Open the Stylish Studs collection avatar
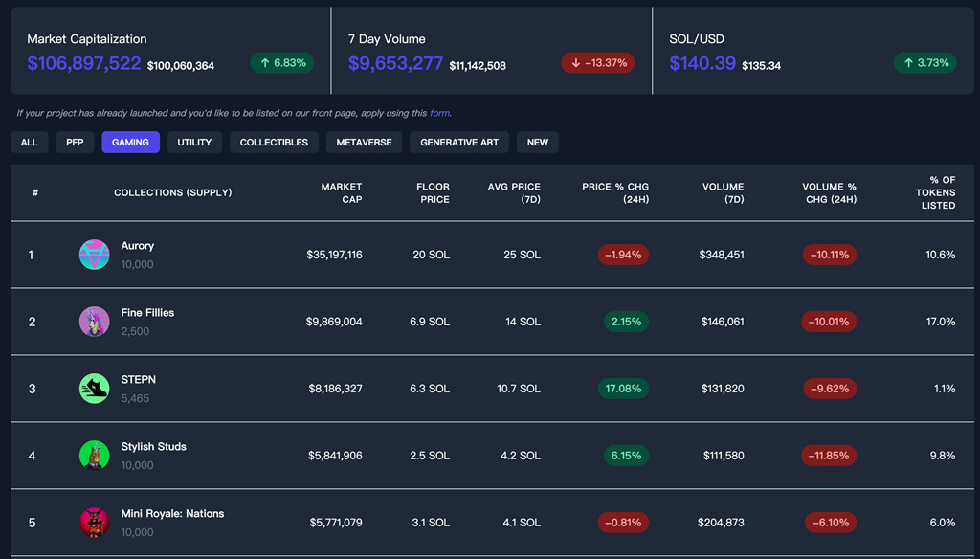980x559 pixels. point(95,456)
